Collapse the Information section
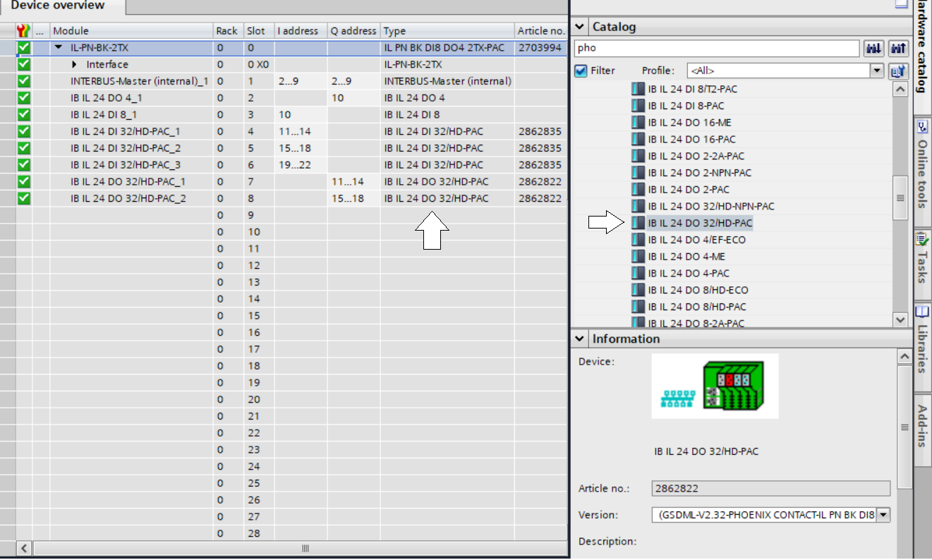The height and width of the screenshot is (560, 932). tap(579, 339)
